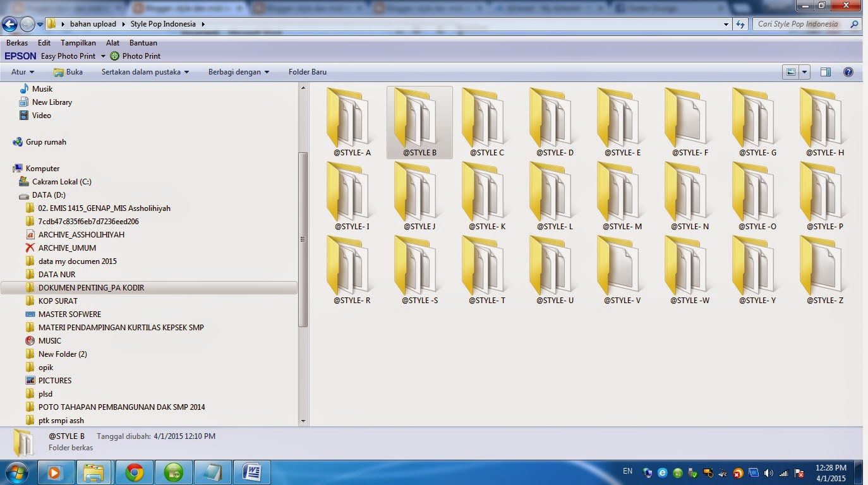Click the search magnifier in Cari Style Pop Indonesia
Image resolution: width=868 pixels, height=485 pixels.
pos(854,23)
